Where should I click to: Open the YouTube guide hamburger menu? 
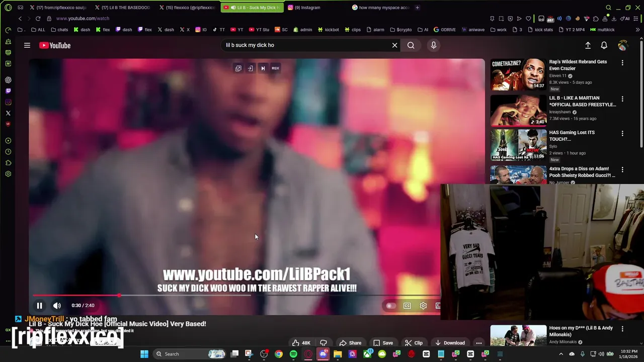coord(27,45)
